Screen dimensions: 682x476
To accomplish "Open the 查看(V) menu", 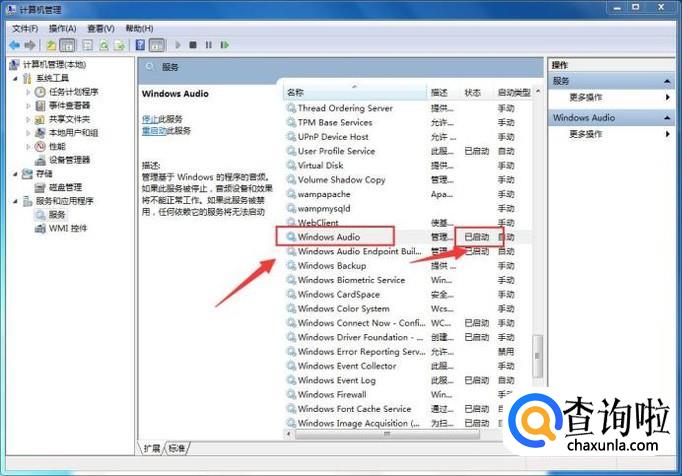I will point(101,29).
